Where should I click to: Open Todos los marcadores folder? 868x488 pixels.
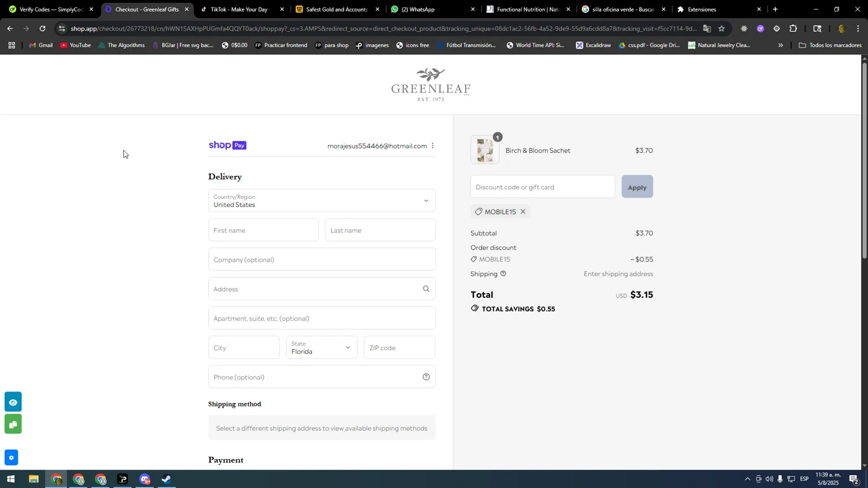pyautogui.click(x=830, y=45)
